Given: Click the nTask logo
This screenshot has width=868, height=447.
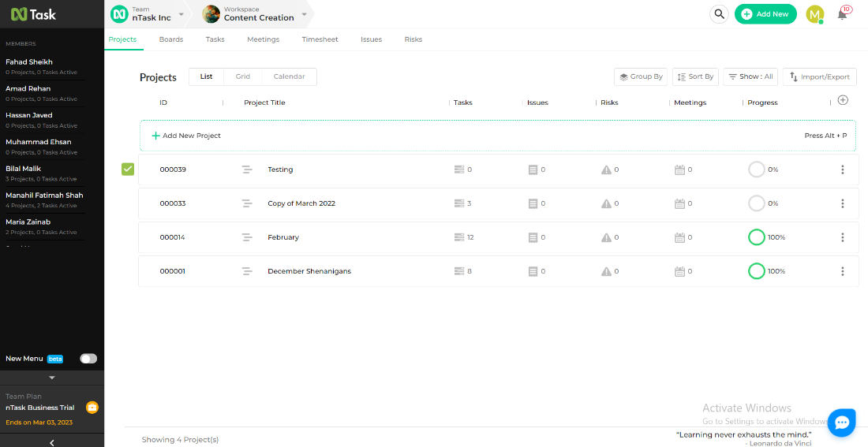Looking at the screenshot, I should click(34, 14).
